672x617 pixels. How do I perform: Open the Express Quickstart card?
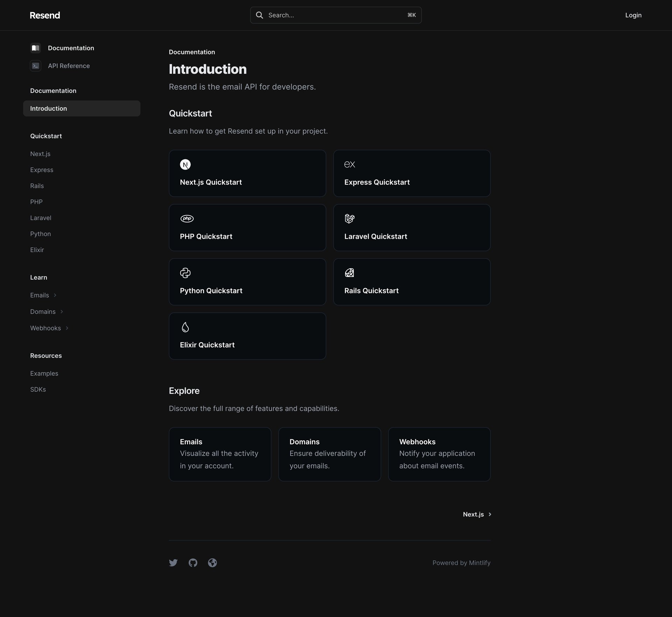click(x=412, y=173)
